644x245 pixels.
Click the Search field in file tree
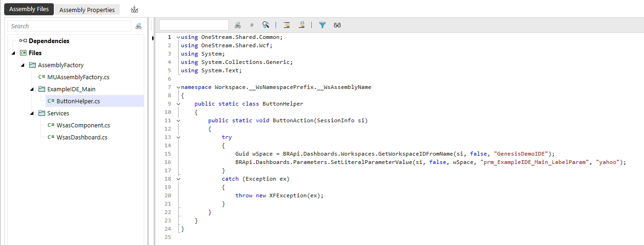[69, 26]
